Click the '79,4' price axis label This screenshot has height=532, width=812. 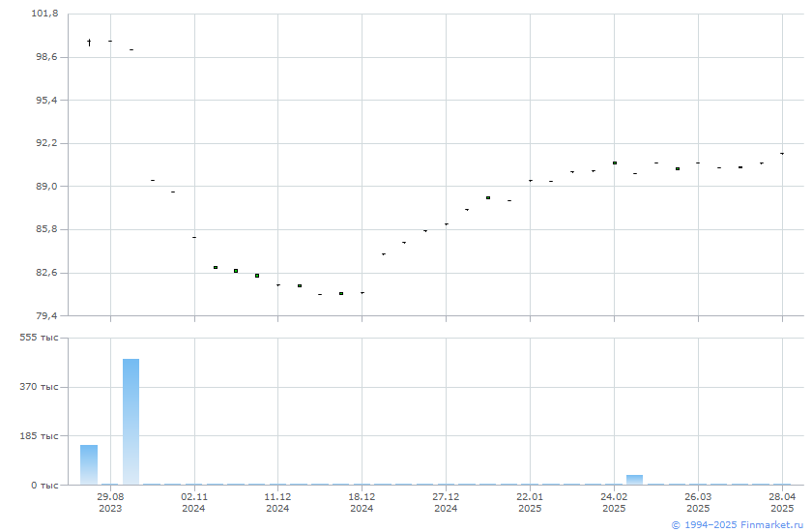[47, 315]
